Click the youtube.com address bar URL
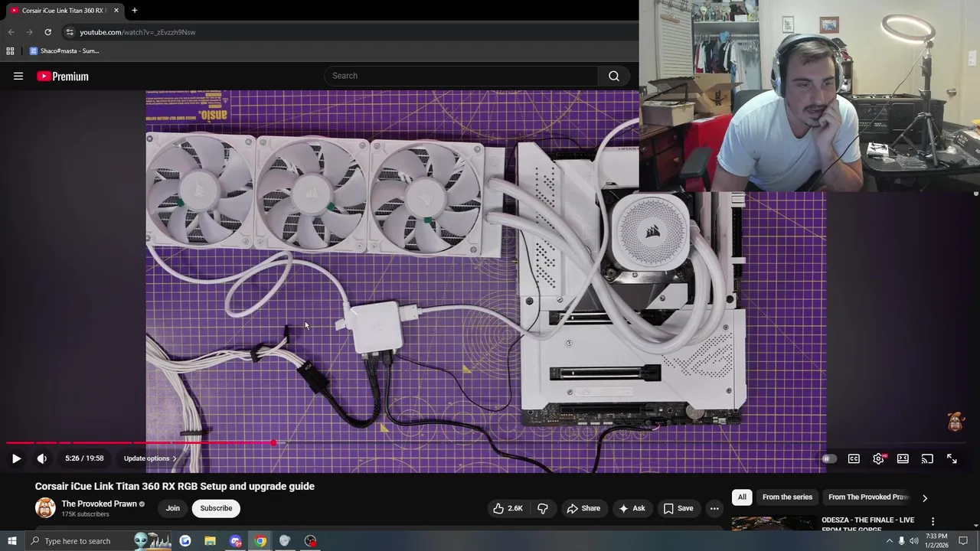 coord(138,32)
